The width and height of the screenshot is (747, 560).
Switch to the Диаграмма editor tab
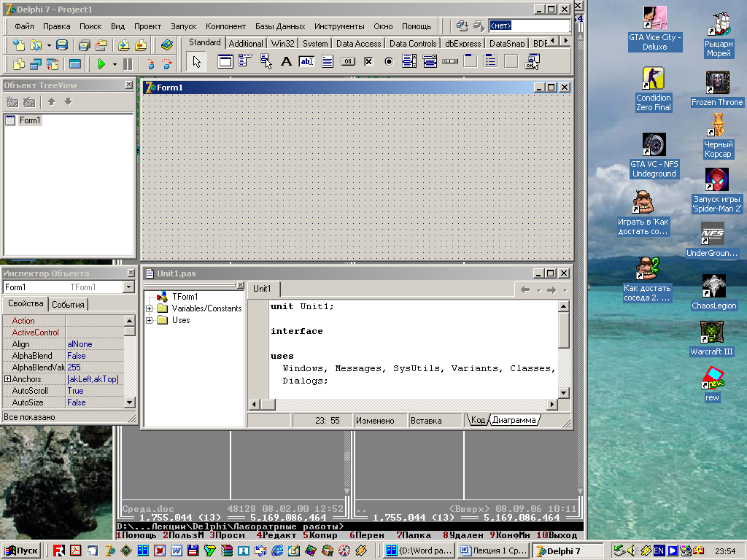[514, 420]
